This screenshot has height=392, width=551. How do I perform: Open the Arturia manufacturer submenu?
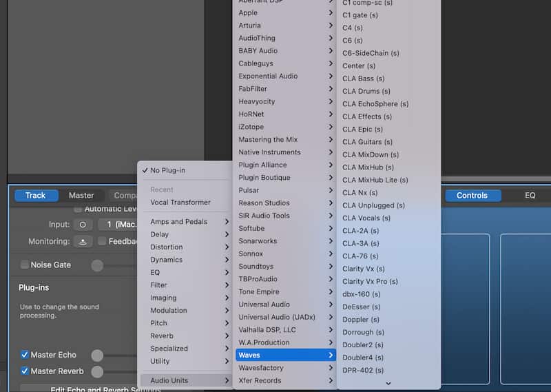tap(285, 25)
